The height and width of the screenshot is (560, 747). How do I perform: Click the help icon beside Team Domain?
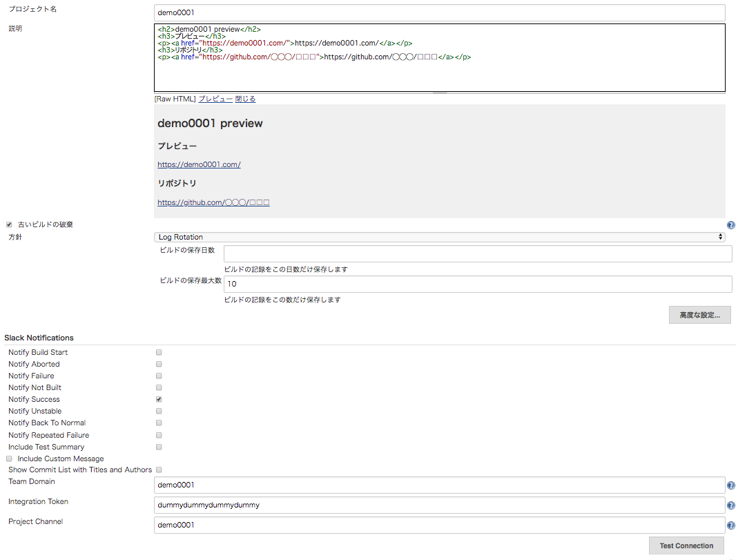click(x=731, y=485)
